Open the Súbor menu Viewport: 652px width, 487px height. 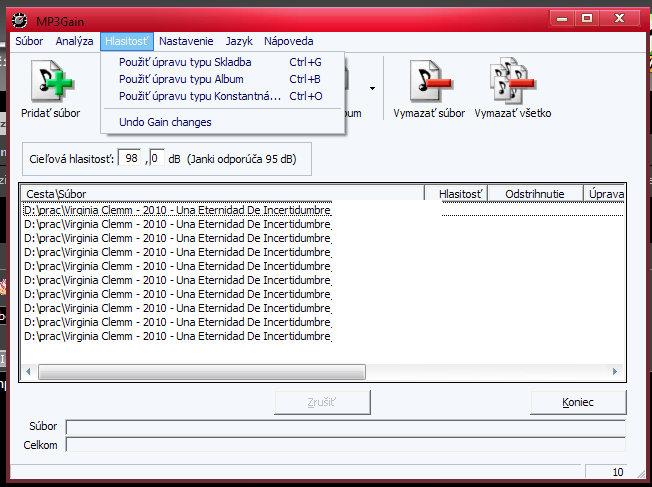(29, 41)
